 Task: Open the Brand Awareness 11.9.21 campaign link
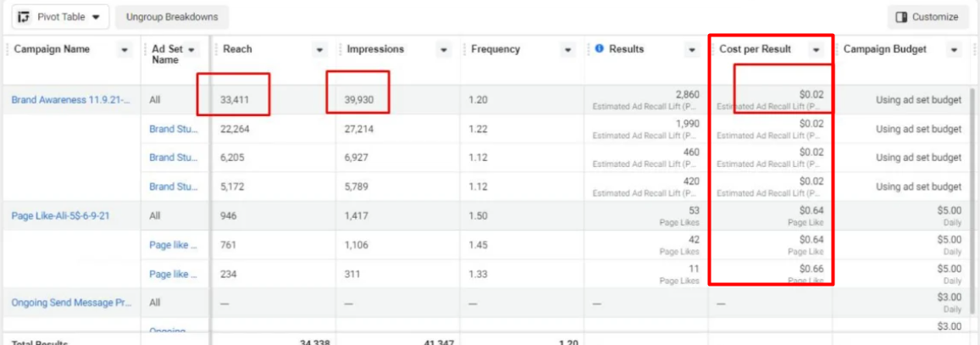coord(70,100)
